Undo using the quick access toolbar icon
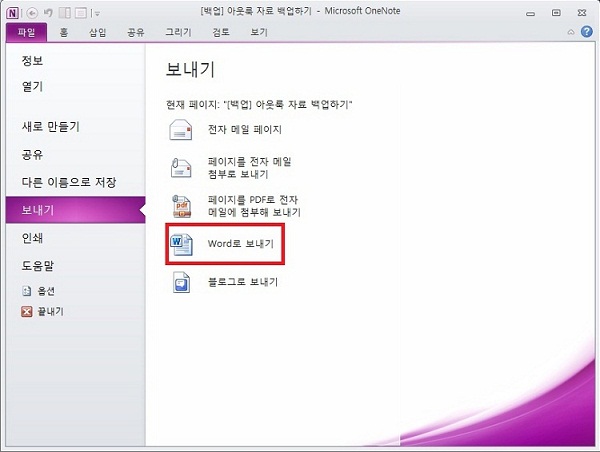Viewport: 600px width, 452px height. [48, 13]
